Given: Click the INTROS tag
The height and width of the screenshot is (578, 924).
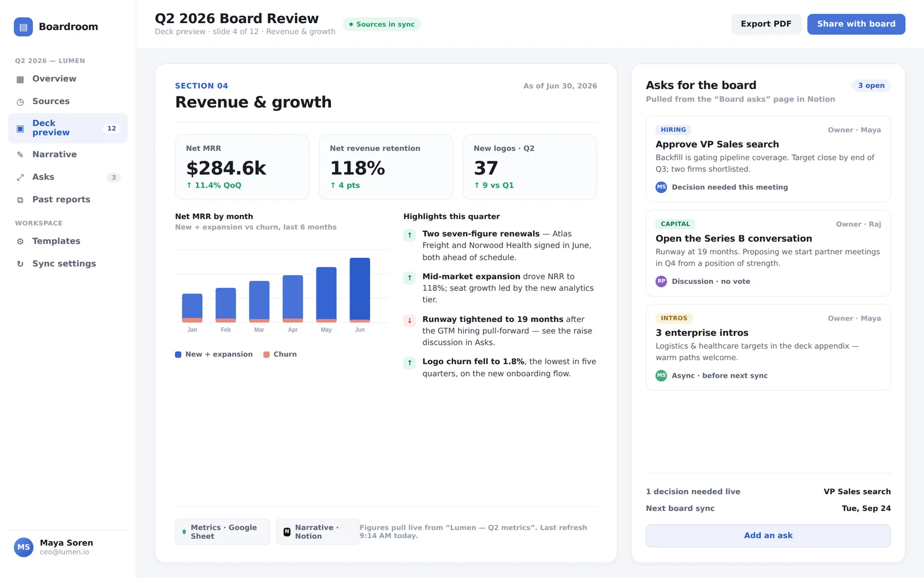Looking at the screenshot, I should click(x=674, y=318).
